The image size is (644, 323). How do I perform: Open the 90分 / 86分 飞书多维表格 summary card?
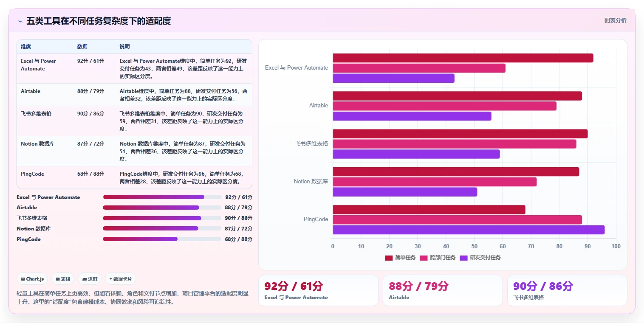click(x=567, y=290)
